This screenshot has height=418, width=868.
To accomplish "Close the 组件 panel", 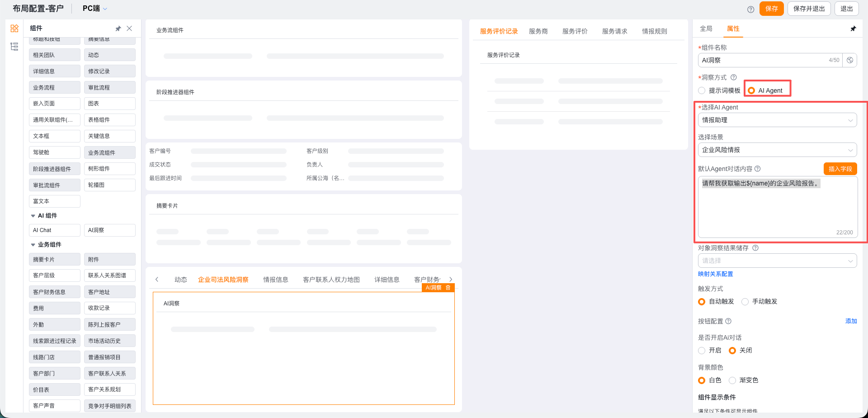I will click(129, 28).
